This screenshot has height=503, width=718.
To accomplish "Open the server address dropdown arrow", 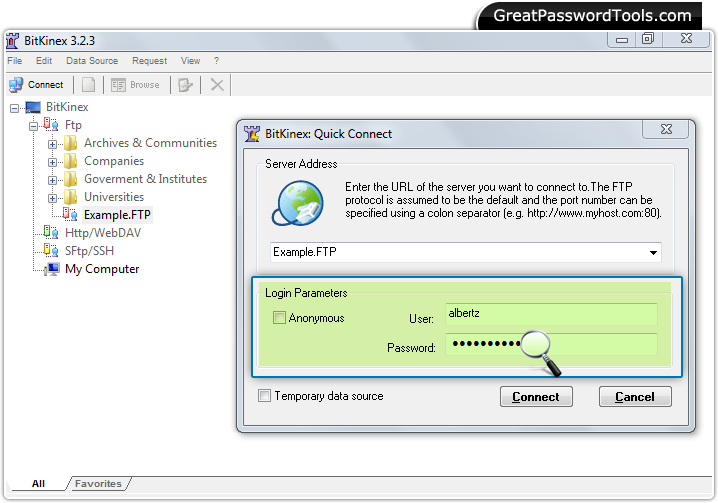I will point(653,252).
